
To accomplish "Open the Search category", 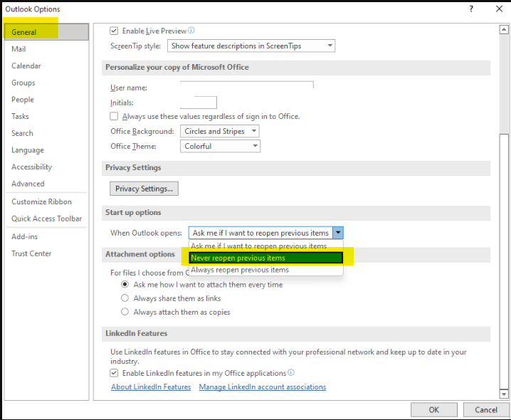I will 46,133.
